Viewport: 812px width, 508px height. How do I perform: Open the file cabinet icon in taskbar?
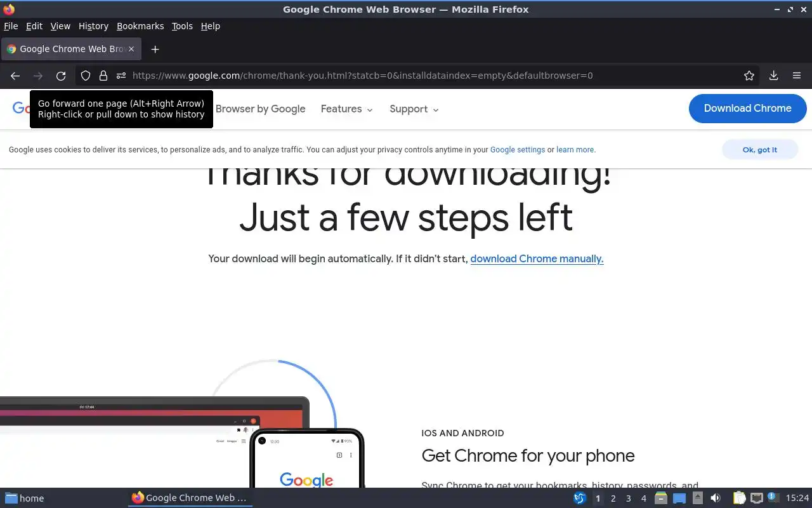661,498
